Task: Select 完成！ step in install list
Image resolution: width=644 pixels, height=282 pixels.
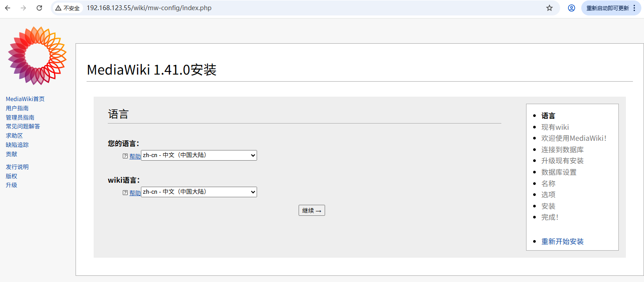Action: 550,217
